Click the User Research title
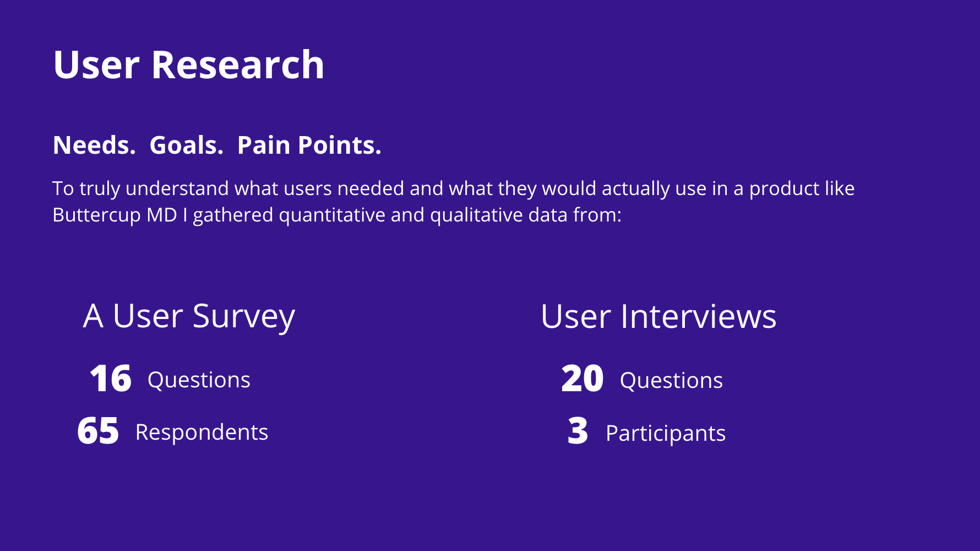980x551 pixels. pyautogui.click(x=189, y=65)
